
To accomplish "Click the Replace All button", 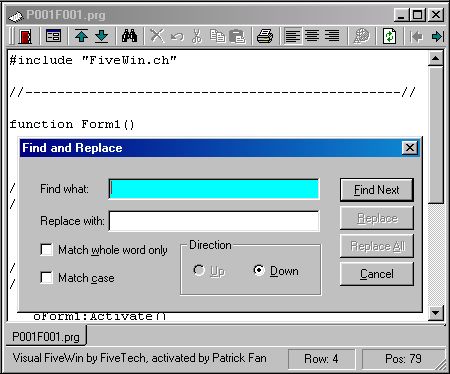I will point(377,246).
